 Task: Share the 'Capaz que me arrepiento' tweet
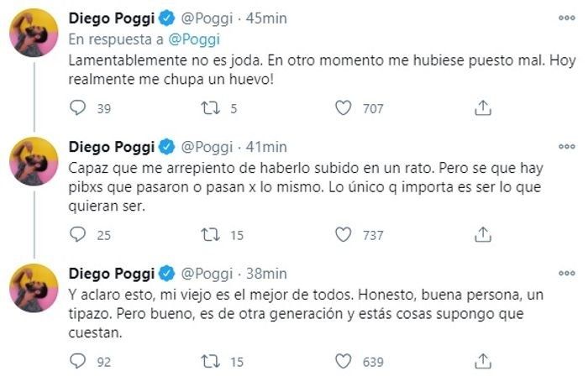pos(483,235)
